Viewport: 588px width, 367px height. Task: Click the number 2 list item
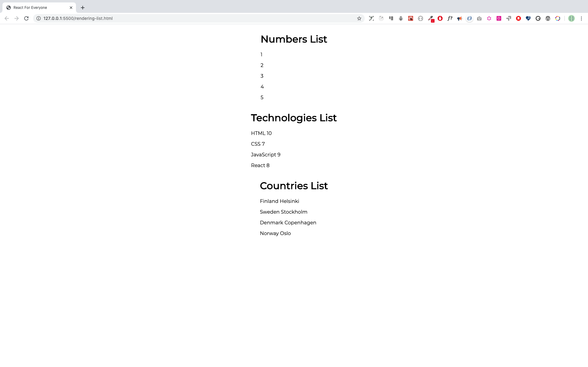pyautogui.click(x=262, y=65)
